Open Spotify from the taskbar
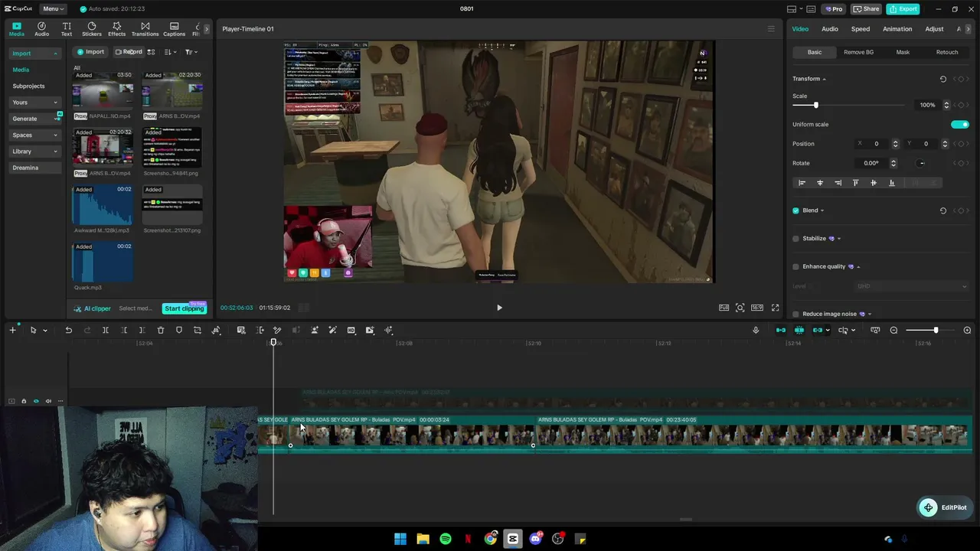The height and width of the screenshot is (551, 980). 446,539
